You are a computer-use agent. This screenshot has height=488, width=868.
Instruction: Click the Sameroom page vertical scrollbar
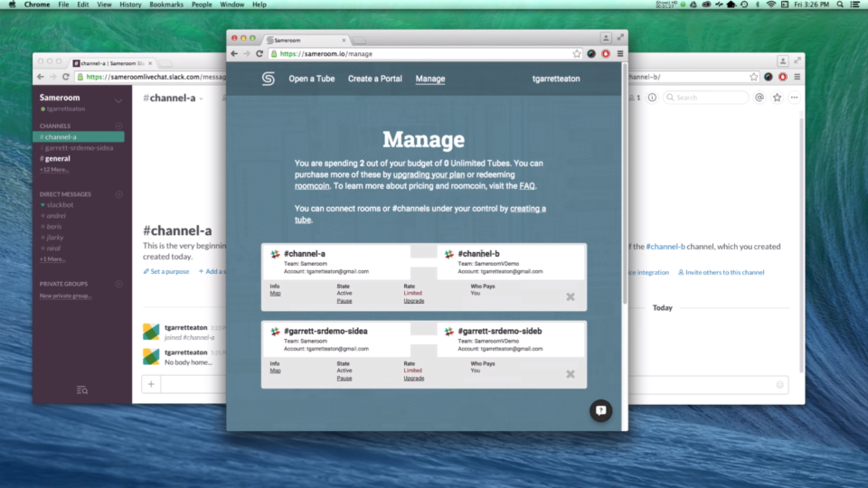click(625, 183)
